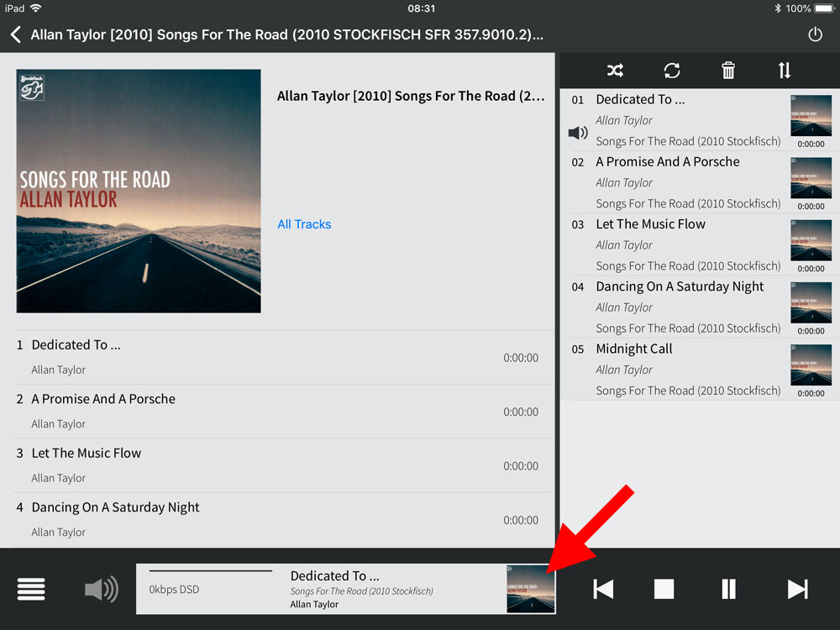Screen dimensions: 840x630
Task: Skip to the next track
Action: tap(797, 589)
